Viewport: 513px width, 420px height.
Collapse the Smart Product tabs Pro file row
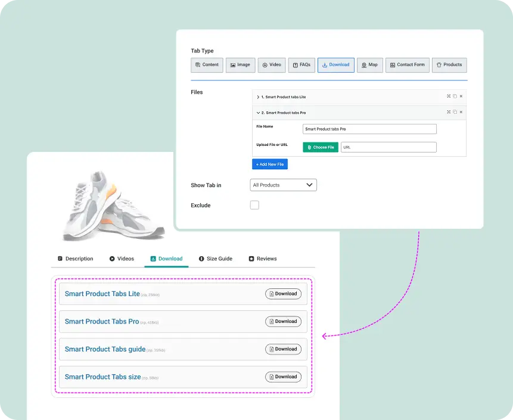pyautogui.click(x=258, y=112)
